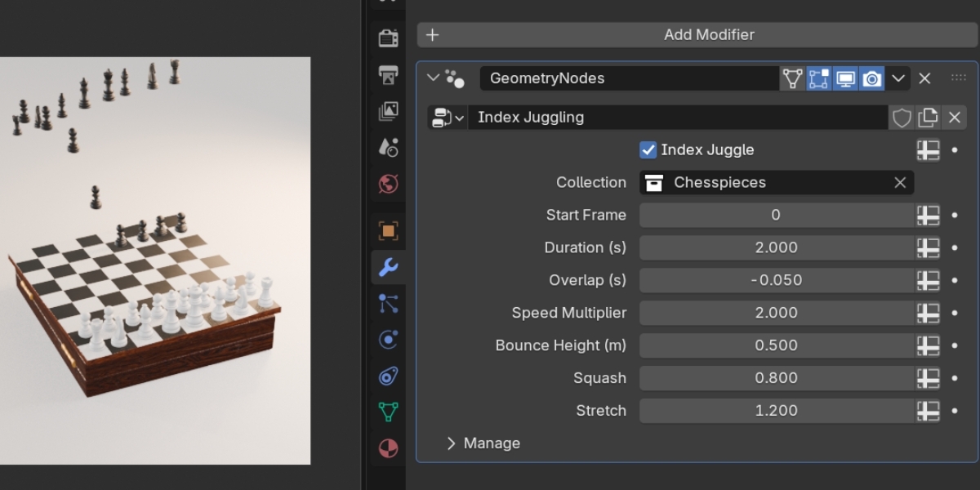Open the Physics properties icon
Viewport: 980px width, 490px height.
coord(389,340)
